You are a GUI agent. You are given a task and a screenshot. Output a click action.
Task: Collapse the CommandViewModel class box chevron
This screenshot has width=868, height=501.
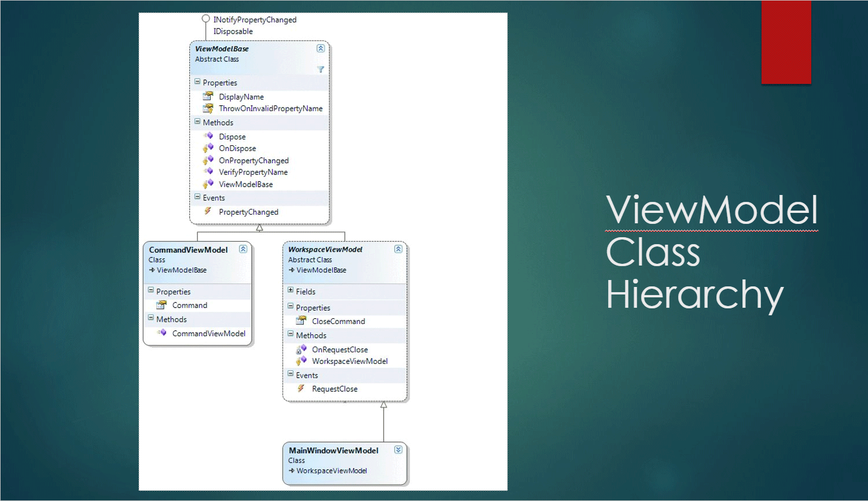[243, 249]
